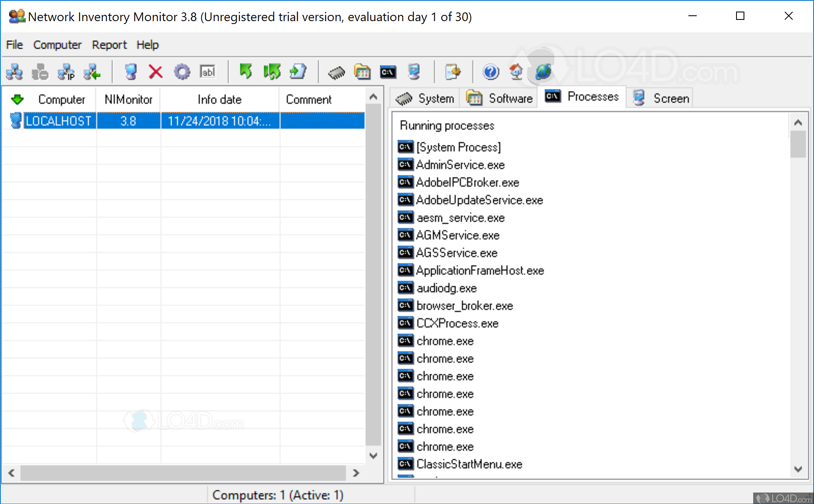Open the Report menu
814x504 pixels.
109,45
